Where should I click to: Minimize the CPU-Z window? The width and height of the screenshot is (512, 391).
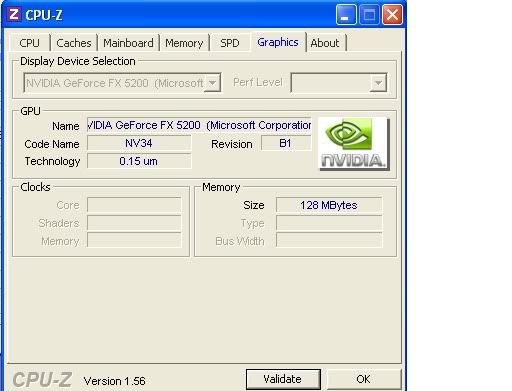click(346, 15)
